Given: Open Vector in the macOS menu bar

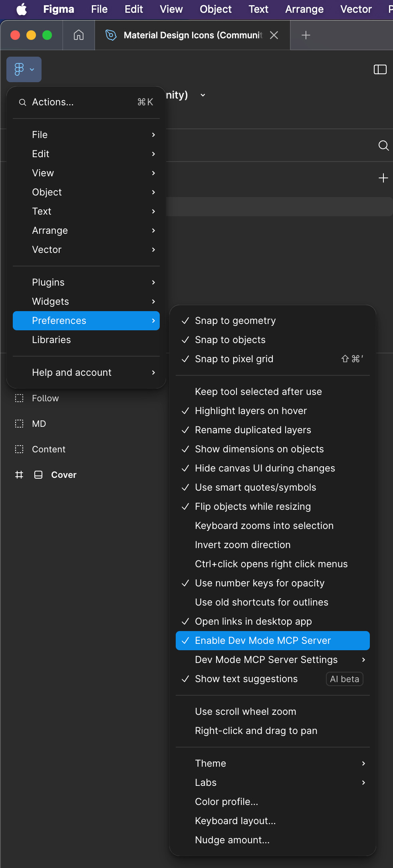Looking at the screenshot, I should point(356,9).
